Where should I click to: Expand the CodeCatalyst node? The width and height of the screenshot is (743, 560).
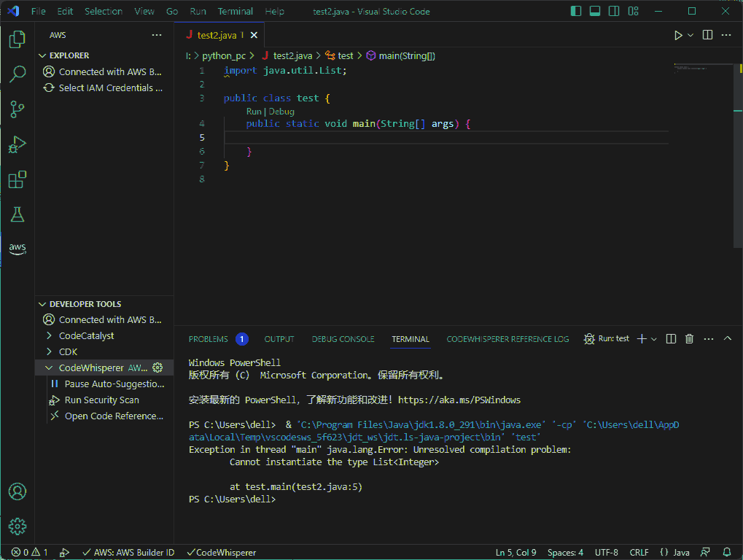tap(49, 335)
